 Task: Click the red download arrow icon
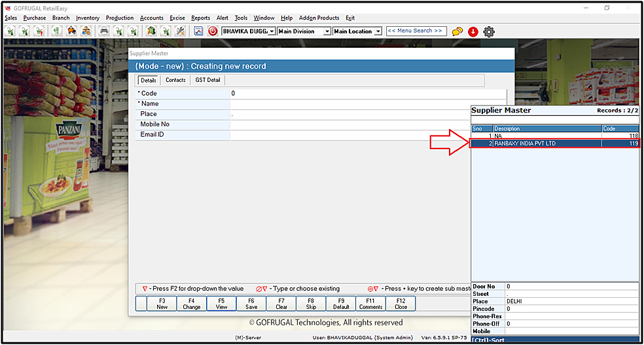click(x=473, y=31)
